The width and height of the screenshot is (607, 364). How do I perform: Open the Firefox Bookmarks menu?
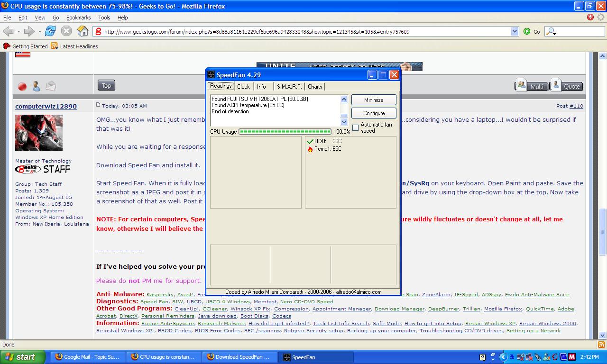(78, 18)
